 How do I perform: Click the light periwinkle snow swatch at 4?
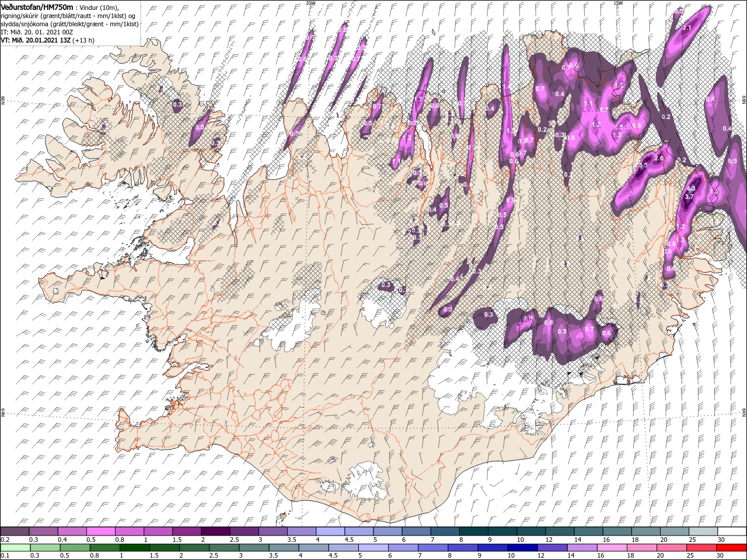coord(330,531)
